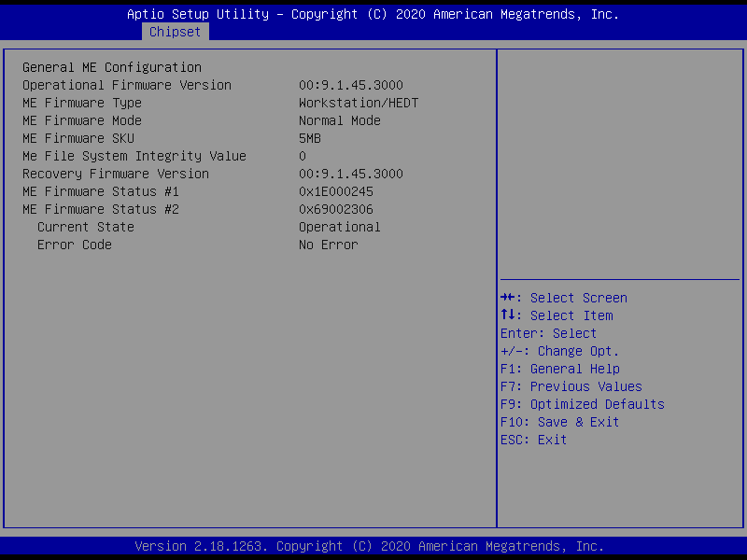747x560 pixels.
Task: Select the Chipset tab
Action: (x=176, y=32)
